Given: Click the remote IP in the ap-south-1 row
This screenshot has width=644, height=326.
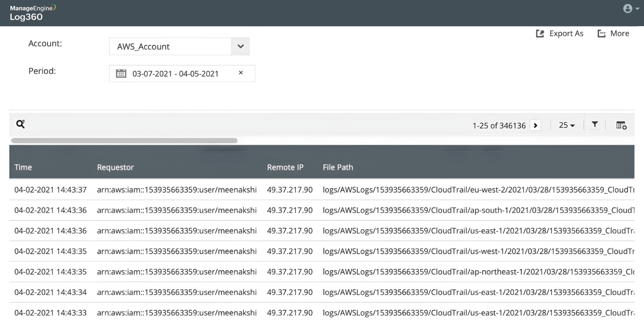Looking at the screenshot, I should (x=290, y=210).
